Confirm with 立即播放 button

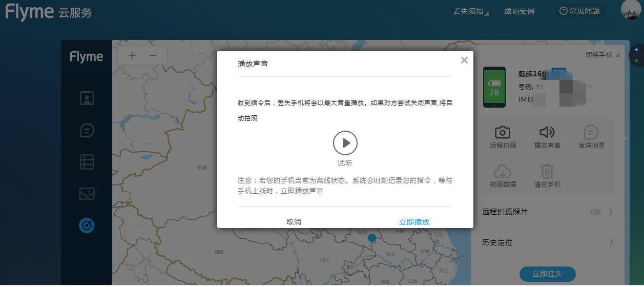[414, 222]
